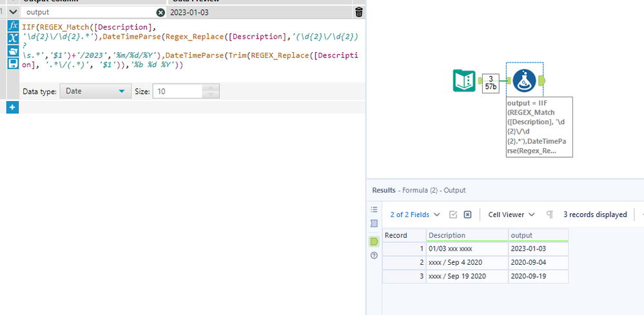Click the 3 records displayed text

pyautogui.click(x=595, y=215)
